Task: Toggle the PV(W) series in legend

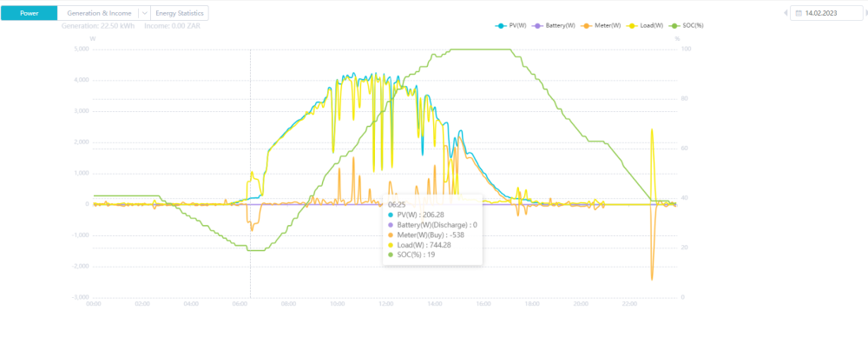Action: [510, 25]
